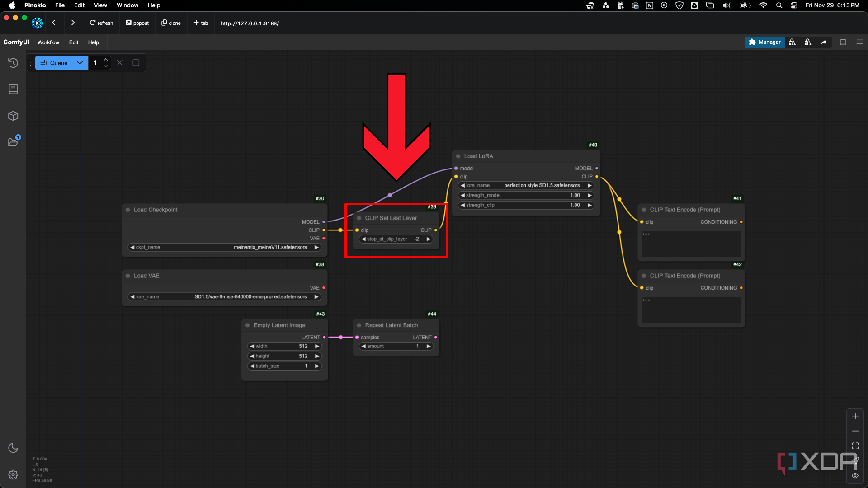The image size is (868, 488).
Task: Decrease height value with left arrow
Action: click(252, 357)
